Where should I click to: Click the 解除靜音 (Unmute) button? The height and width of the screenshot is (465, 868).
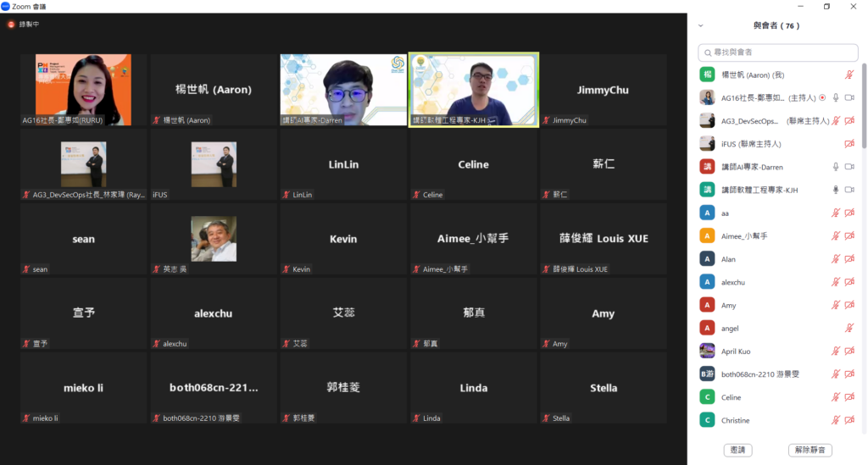pyautogui.click(x=810, y=450)
